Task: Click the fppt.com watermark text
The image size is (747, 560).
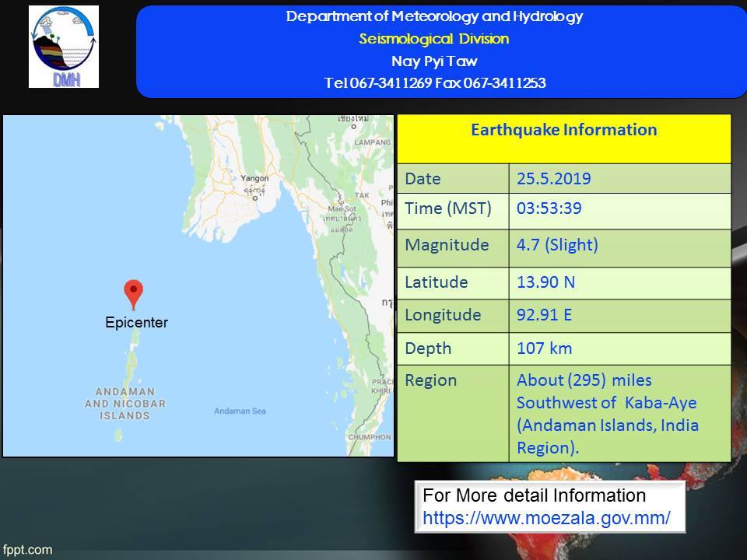Action: (27, 550)
